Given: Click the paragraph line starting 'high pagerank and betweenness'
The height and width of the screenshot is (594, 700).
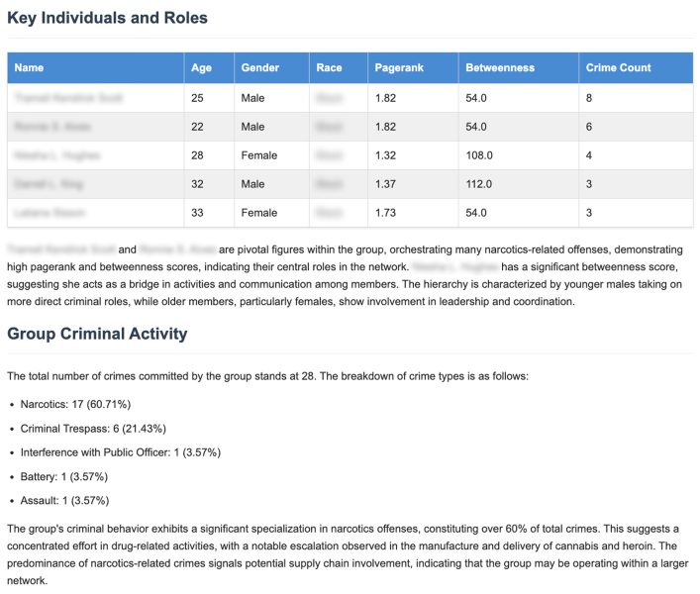Looking at the screenshot, I should click(343, 267).
